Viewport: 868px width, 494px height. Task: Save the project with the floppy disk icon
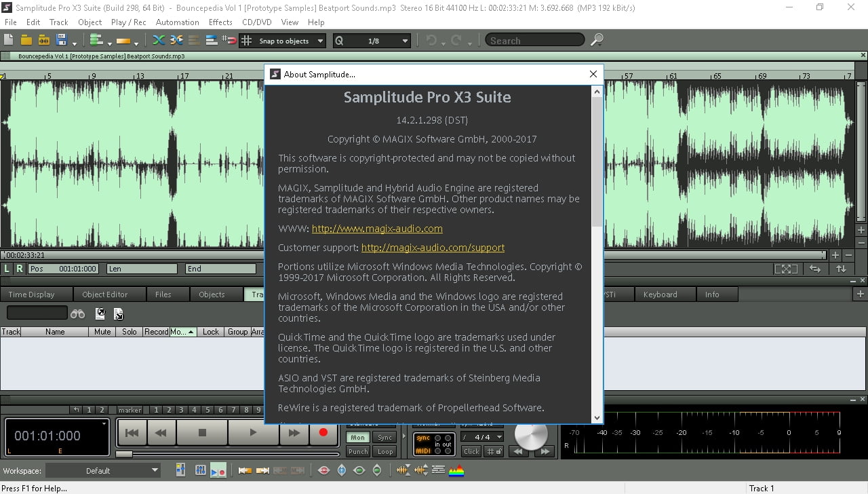pos(62,41)
